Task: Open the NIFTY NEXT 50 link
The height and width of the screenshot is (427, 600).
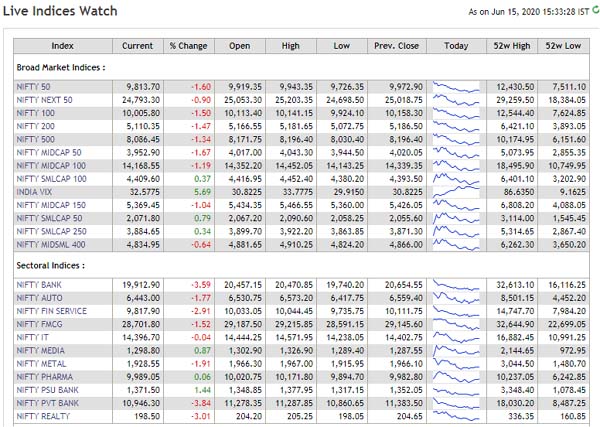Action: tap(44, 100)
